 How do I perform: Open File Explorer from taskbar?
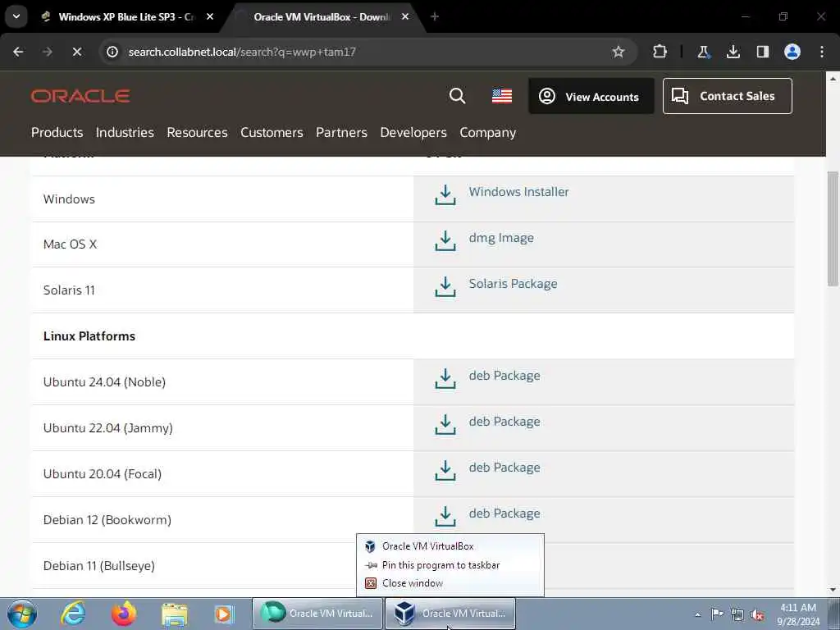pyautogui.click(x=175, y=614)
